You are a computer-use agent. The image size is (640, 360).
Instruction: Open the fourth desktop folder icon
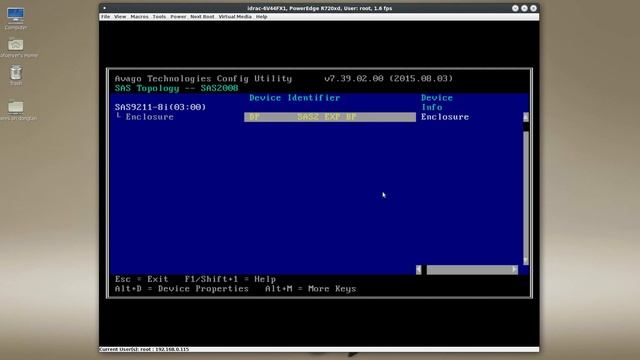[x=17, y=111]
